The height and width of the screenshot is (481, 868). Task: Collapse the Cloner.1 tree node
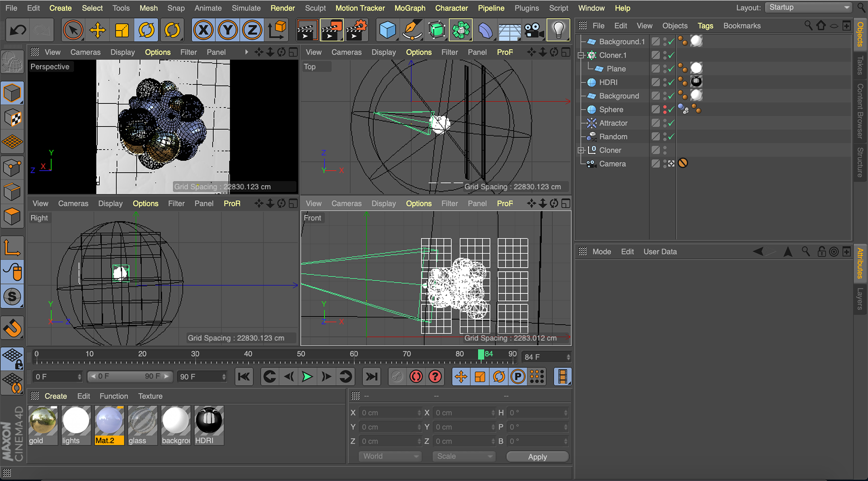[x=581, y=55]
